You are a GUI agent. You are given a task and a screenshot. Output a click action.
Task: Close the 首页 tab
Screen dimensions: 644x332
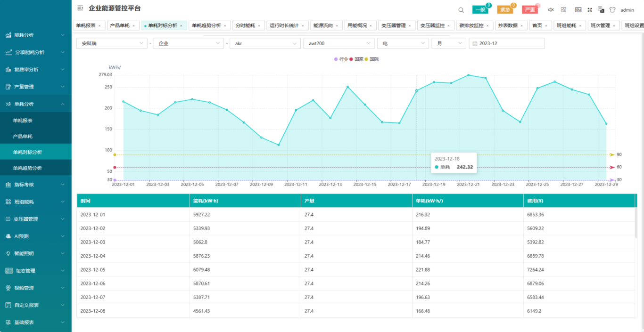(546, 26)
